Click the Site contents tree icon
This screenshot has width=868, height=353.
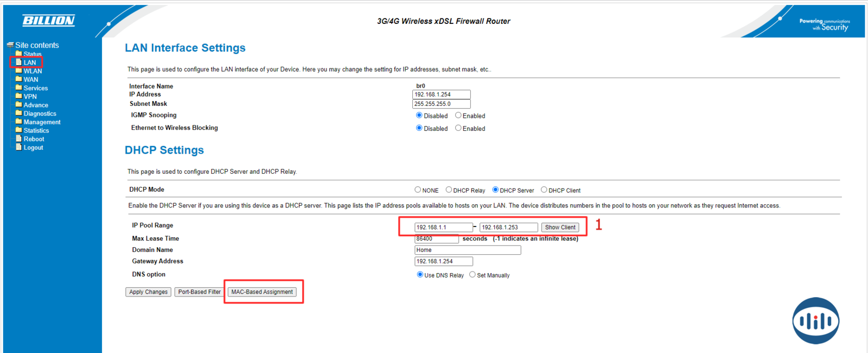[10, 45]
